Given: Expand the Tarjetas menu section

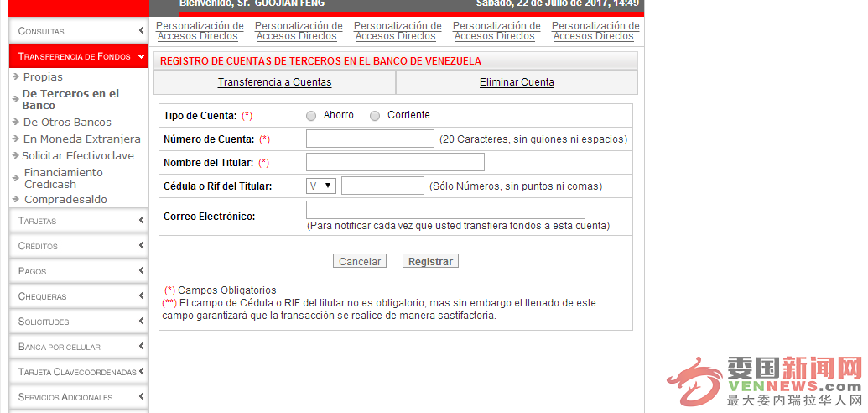Looking at the screenshot, I should 79,221.
